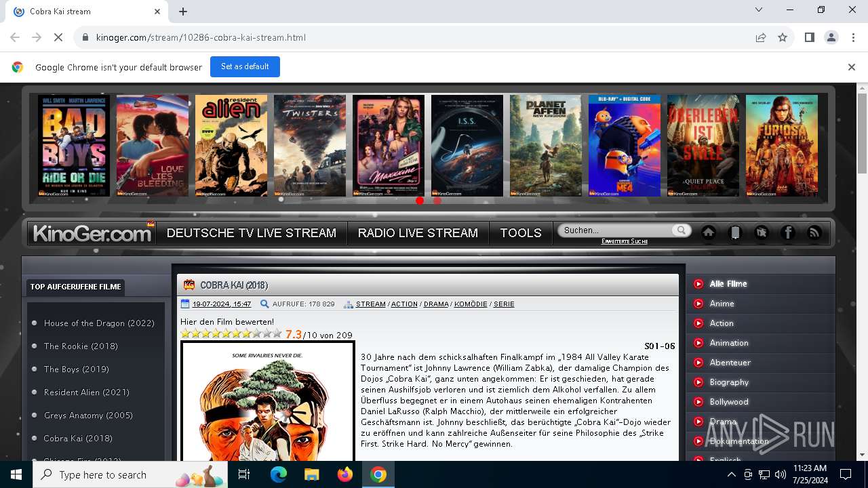868x488 pixels.
Task: Click the KinoGer.com logo
Action: pyautogui.click(x=92, y=233)
